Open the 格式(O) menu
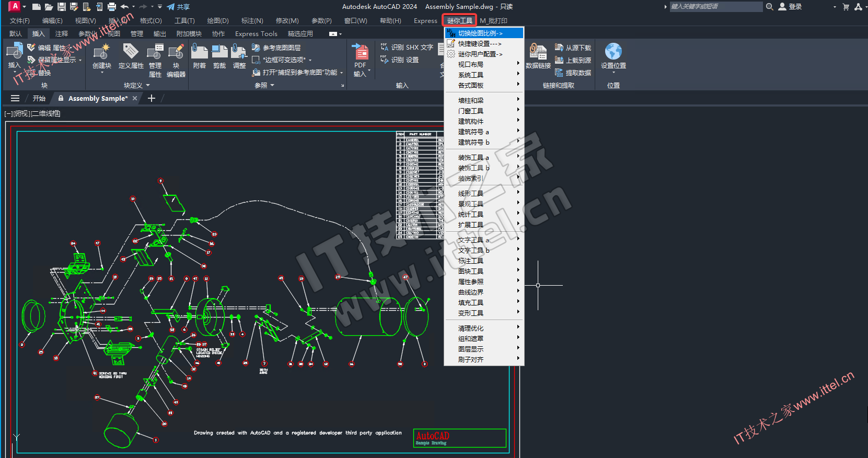 coord(151,21)
